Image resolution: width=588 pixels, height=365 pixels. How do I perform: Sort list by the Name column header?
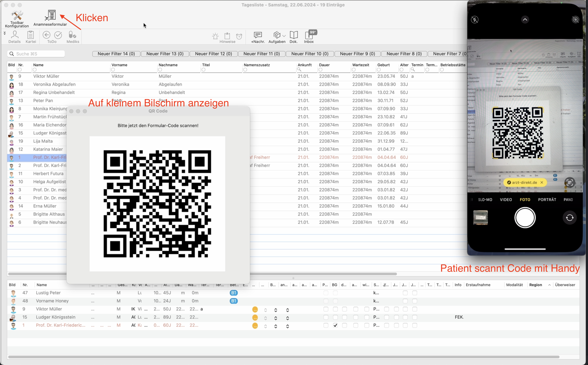click(x=38, y=65)
